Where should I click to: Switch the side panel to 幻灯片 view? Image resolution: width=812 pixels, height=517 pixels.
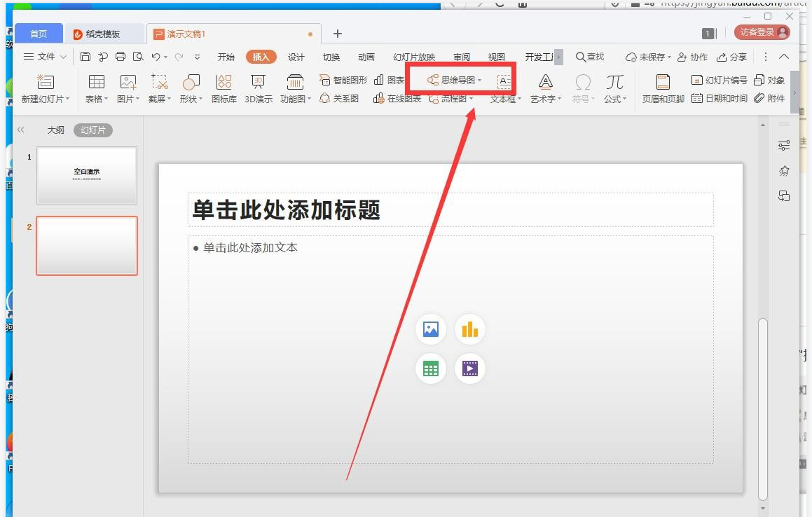(92, 130)
